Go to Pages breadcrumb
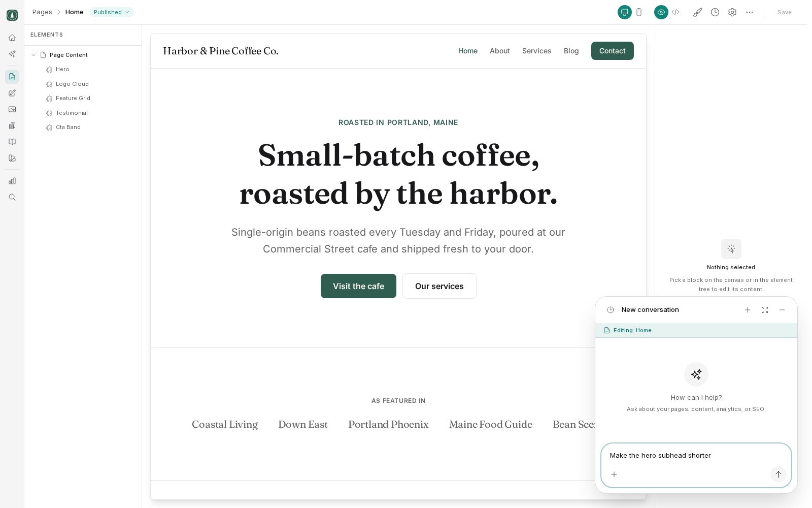Screen dimensions: 812x508 42,12
